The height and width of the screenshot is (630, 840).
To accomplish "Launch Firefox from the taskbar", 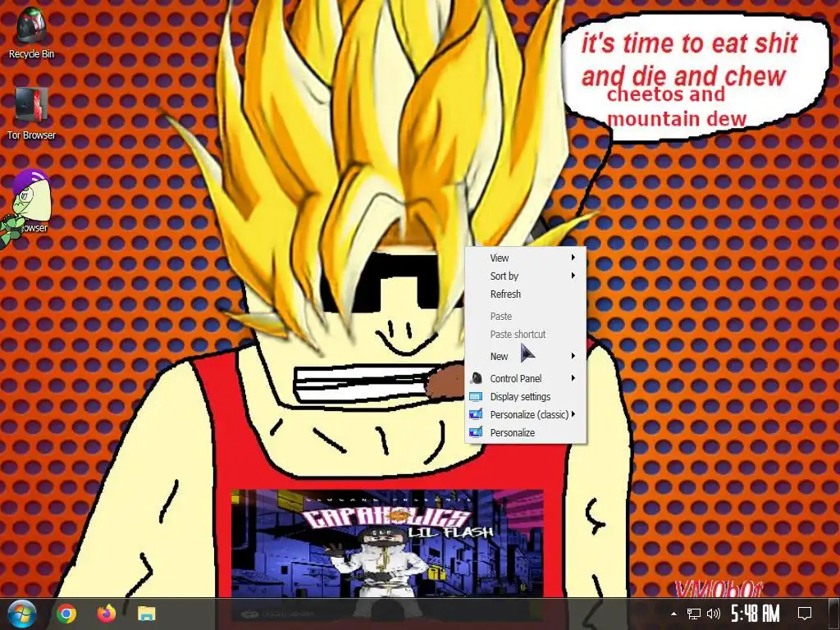I will 106,614.
